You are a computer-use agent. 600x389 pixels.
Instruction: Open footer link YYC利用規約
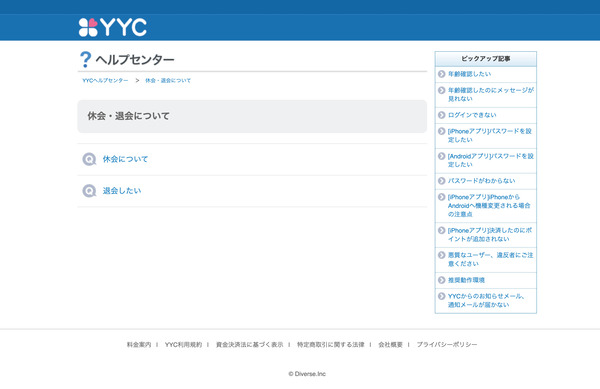(183, 345)
